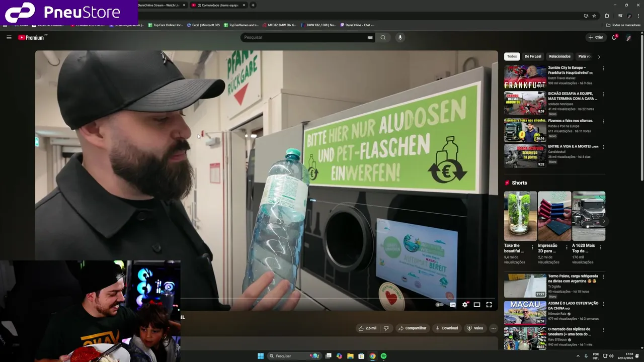Select the Para você filter chip

coord(585,56)
